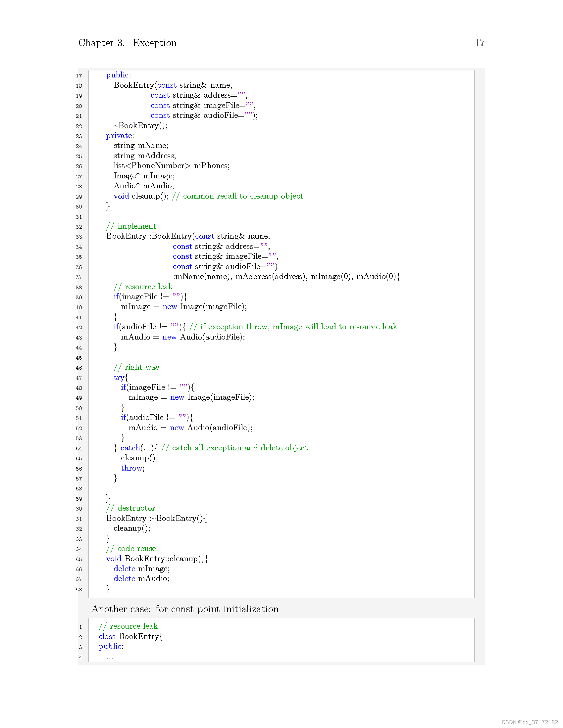Click the header 'Chapter 3. Exception'
This screenshot has width=563, height=728.
pyautogui.click(x=128, y=43)
